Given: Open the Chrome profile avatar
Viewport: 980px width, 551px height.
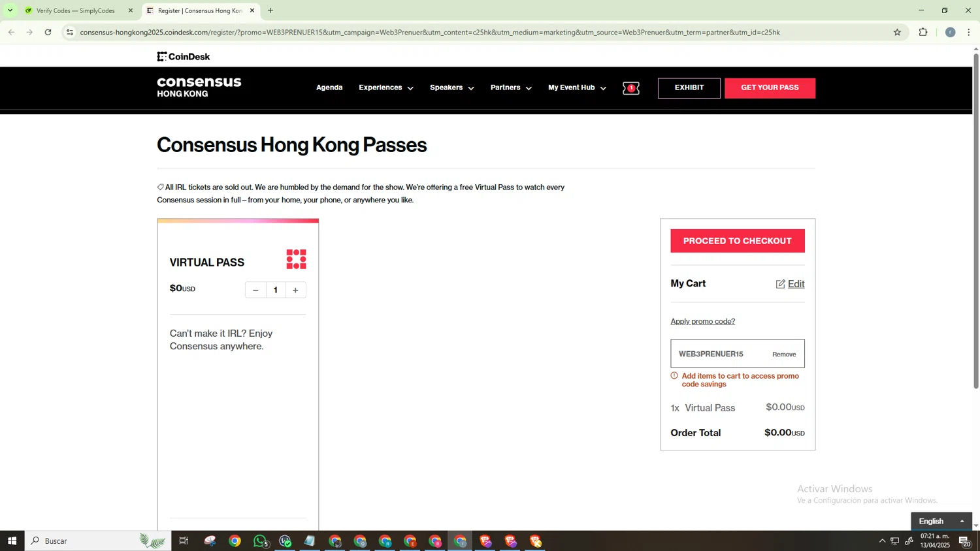Looking at the screenshot, I should (951, 32).
